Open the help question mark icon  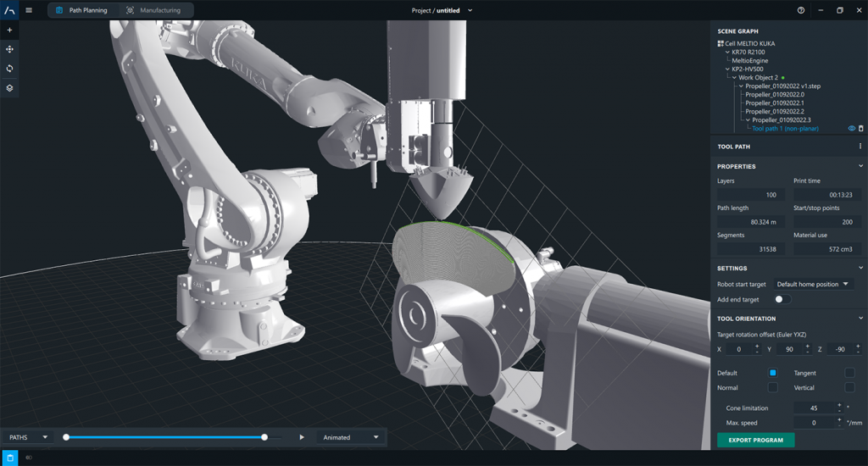(x=801, y=10)
